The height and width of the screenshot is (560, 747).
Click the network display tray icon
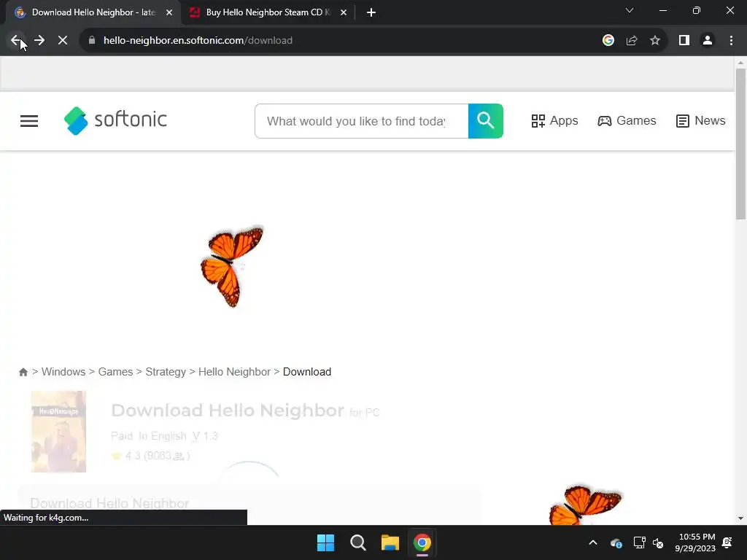[x=639, y=542]
